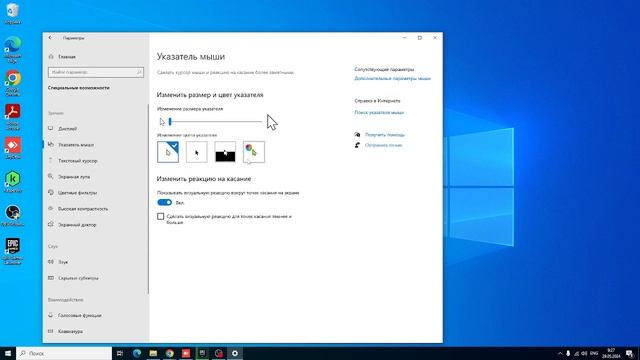
Task: Choose the black pointer color option
Action: [x=196, y=152]
